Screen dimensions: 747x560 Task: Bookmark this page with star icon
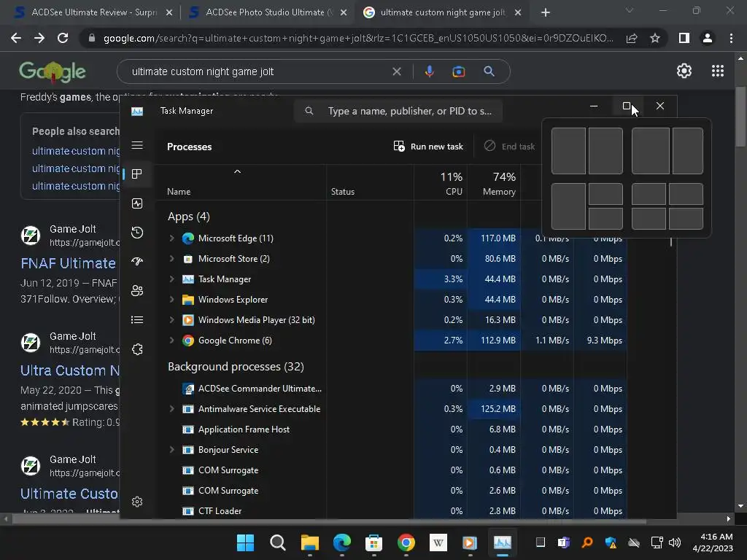pos(655,38)
